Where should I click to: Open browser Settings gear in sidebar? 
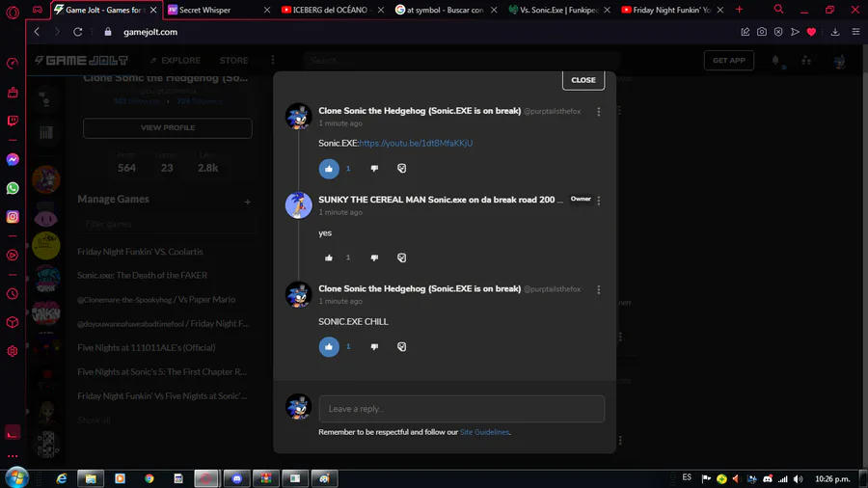[x=13, y=351]
